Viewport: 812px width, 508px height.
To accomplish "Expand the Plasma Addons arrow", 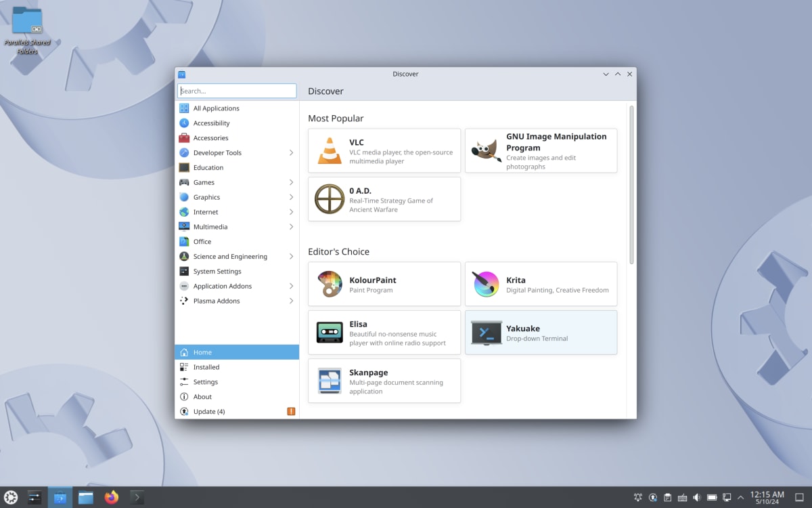I will click(291, 301).
